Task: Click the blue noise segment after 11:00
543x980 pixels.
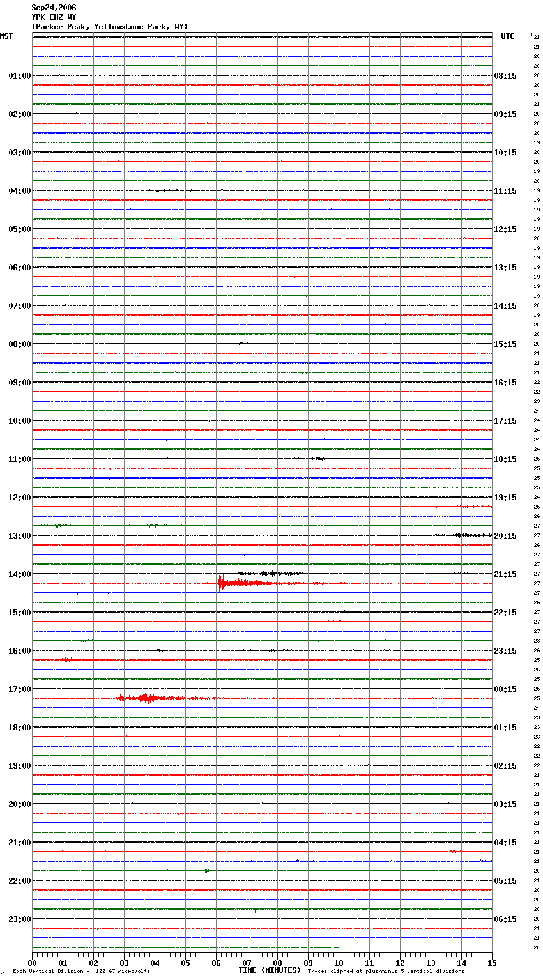Action: pos(102,478)
